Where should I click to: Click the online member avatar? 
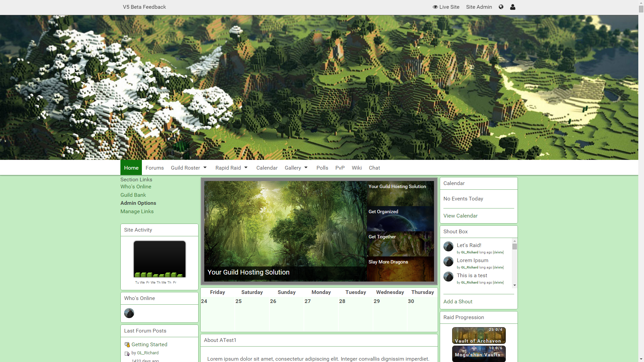point(129,313)
